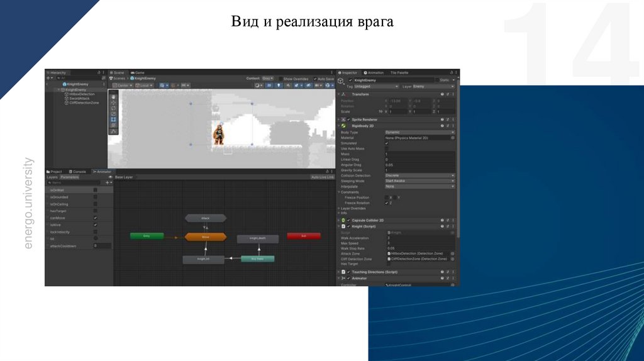Select the Rect tool in Scene view
This screenshot has height=361, width=644.
(x=113, y=119)
